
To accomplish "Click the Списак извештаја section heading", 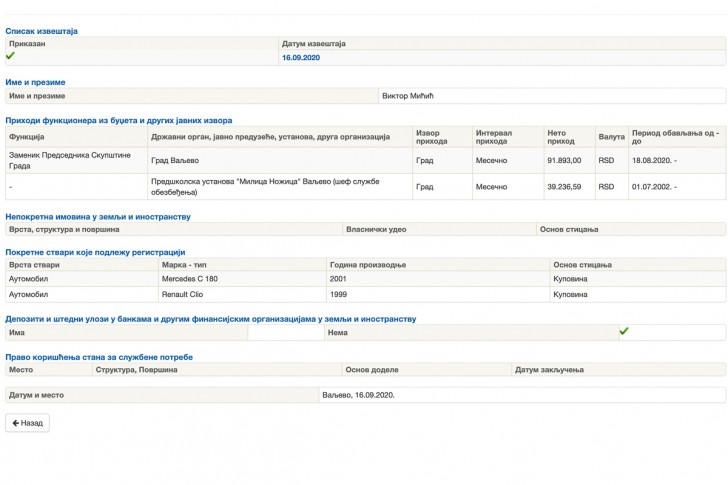I will coord(41,31).
